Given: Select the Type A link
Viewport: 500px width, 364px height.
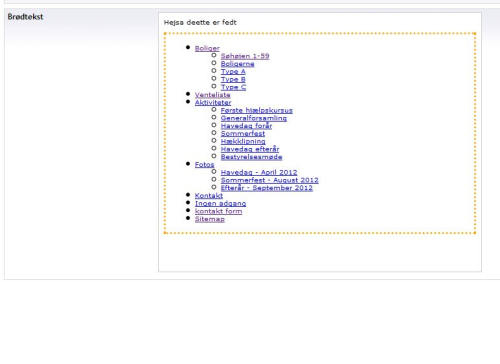Looking at the screenshot, I should pyautogui.click(x=233, y=71).
